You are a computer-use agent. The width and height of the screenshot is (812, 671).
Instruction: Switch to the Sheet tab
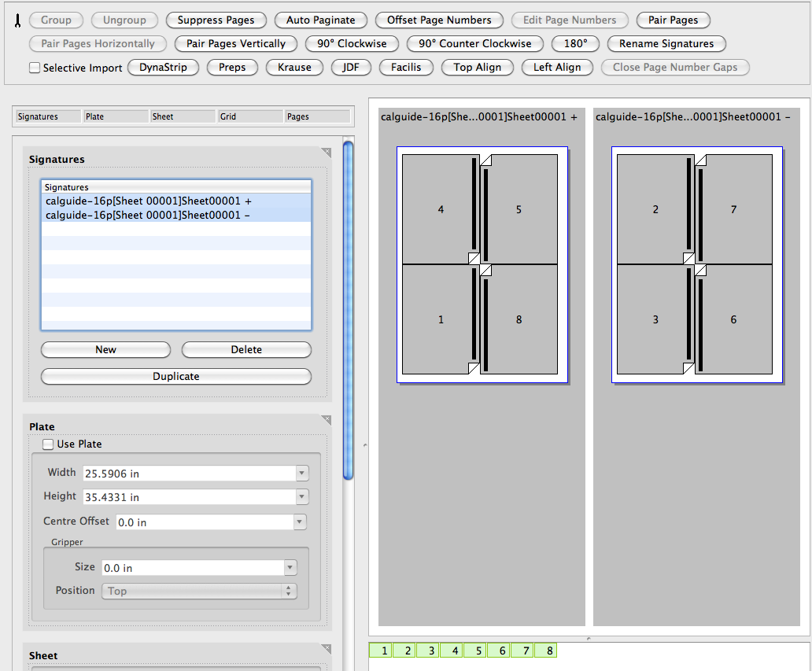(183, 116)
